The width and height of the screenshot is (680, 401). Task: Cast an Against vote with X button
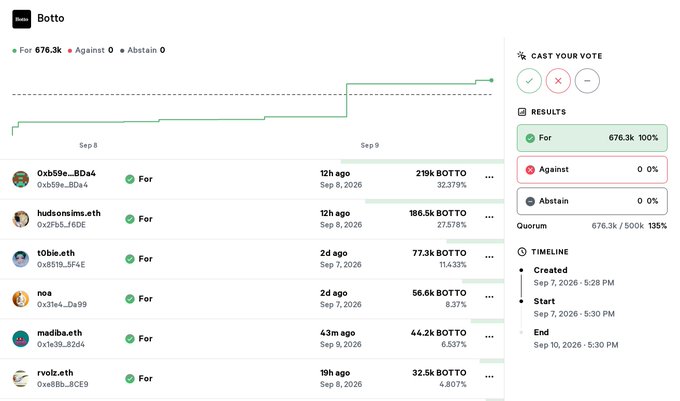point(558,81)
